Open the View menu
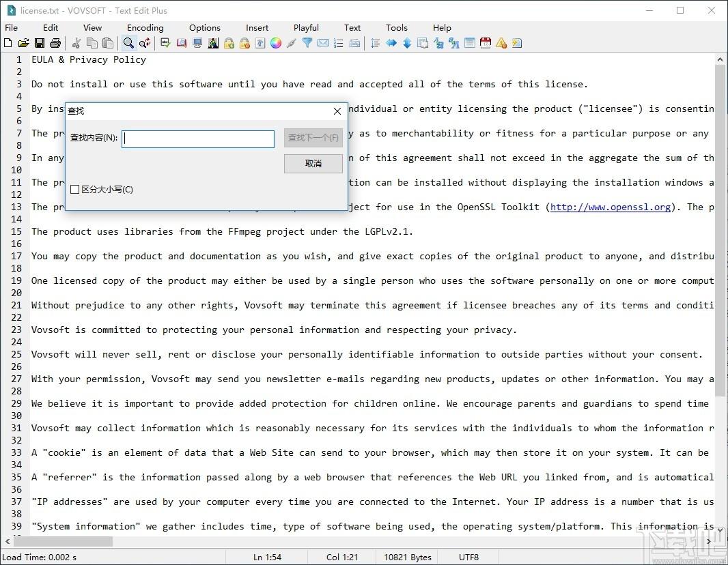 pyautogui.click(x=92, y=28)
